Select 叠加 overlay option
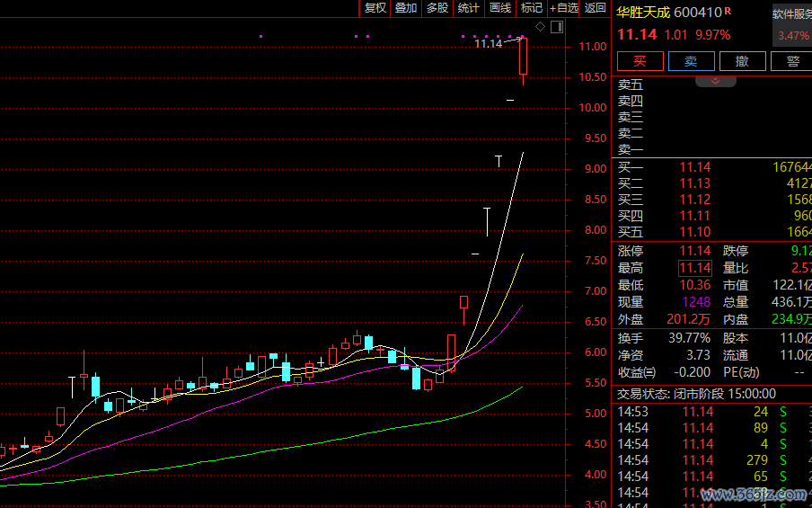This screenshot has width=812, height=508. coord(405,8)
